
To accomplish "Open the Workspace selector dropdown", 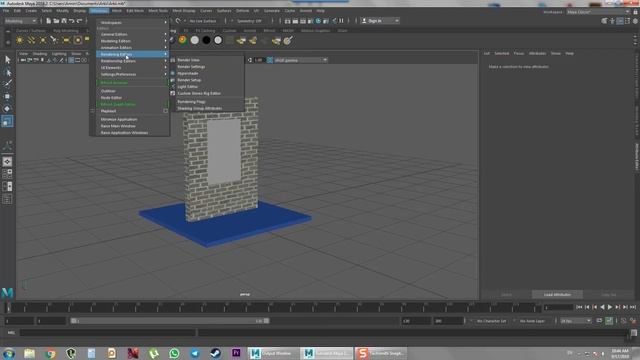I will pyautogui.click(x=598, y=12).
